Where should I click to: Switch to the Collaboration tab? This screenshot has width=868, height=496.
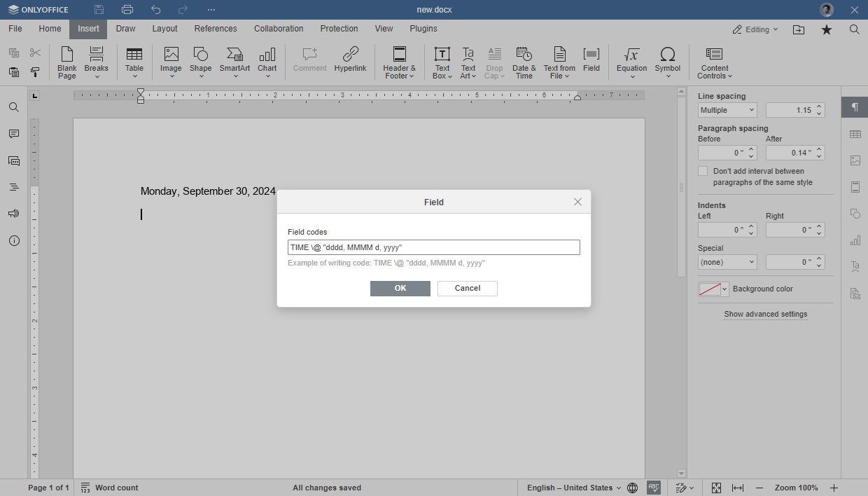[279, 29]
